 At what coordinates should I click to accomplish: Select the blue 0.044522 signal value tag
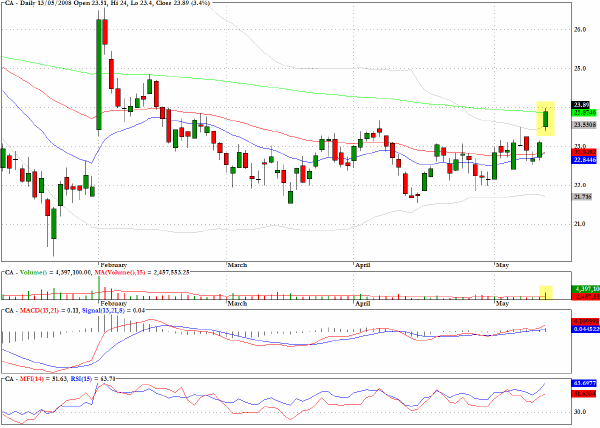tap(585, 329)
